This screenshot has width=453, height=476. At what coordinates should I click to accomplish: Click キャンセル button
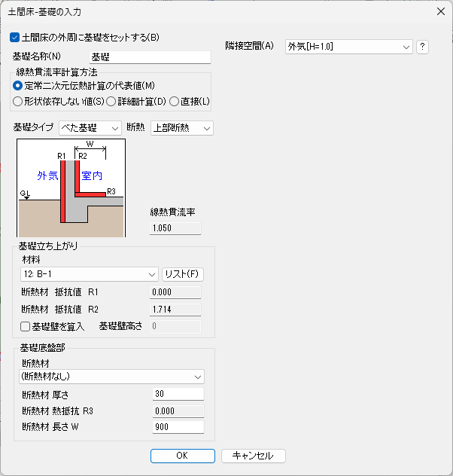(253, 456)
